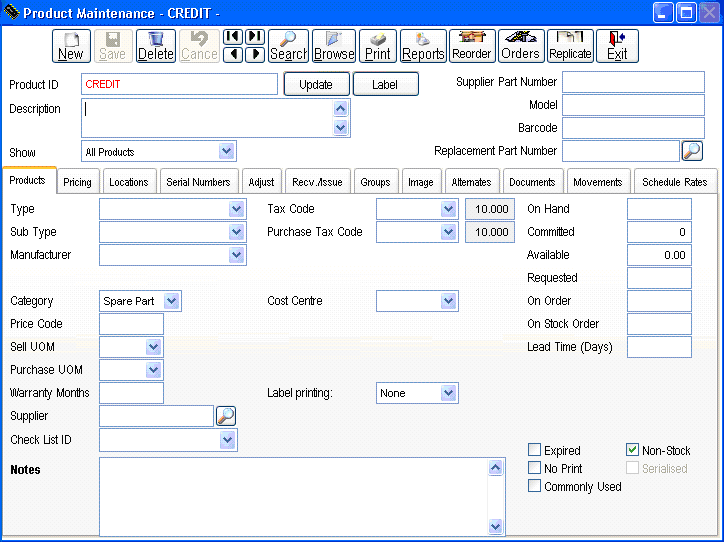Tick the Commonly Used checkbox

click(535, 487)
